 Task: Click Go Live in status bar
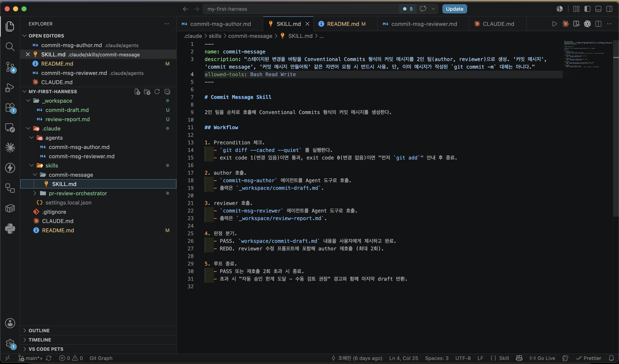point(542,358)
